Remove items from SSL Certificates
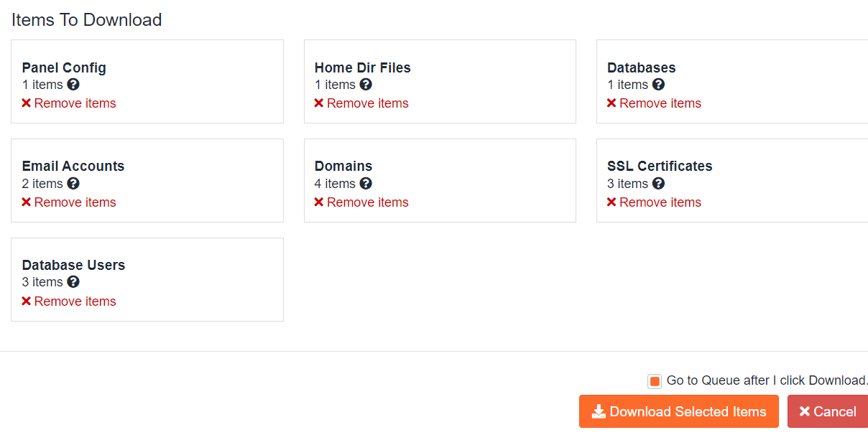Screen dimensions: 868x440 click(654, 202)
